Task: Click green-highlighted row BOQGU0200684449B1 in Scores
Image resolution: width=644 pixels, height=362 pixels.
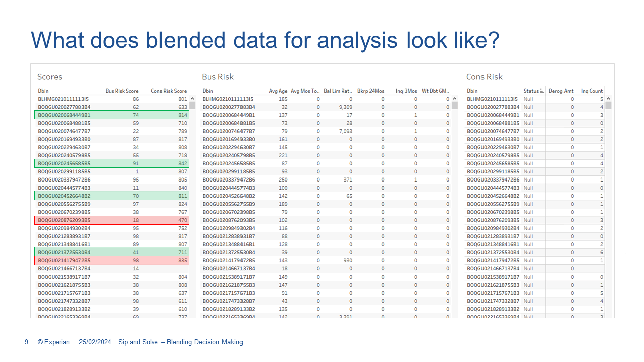Action: [x=112, y=115]
